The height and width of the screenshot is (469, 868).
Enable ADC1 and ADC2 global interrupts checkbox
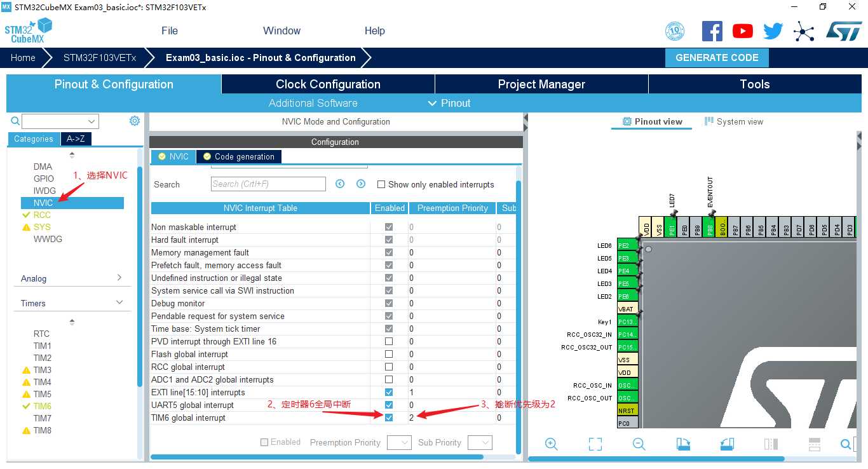coord(389,379)
